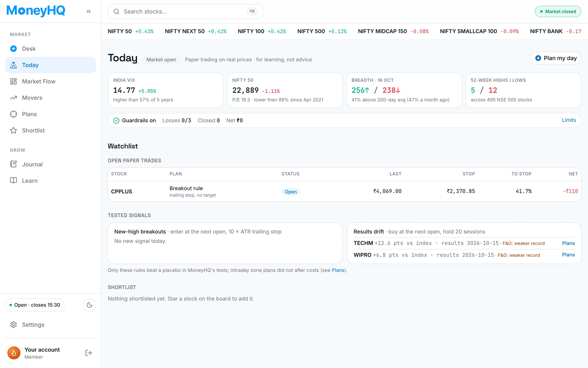The image size is (588, 368).
Task: Click the Open · closes 15:30 status pill
Action: 35,305
